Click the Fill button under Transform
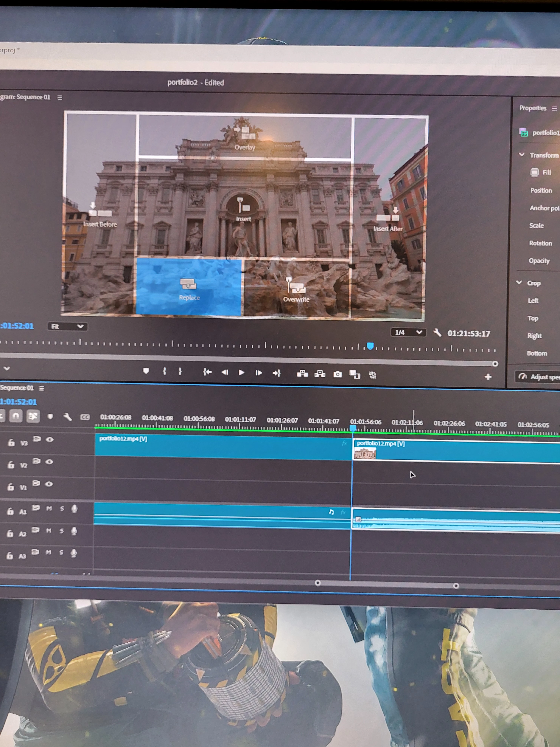The image size is (560, 747). 540,172
